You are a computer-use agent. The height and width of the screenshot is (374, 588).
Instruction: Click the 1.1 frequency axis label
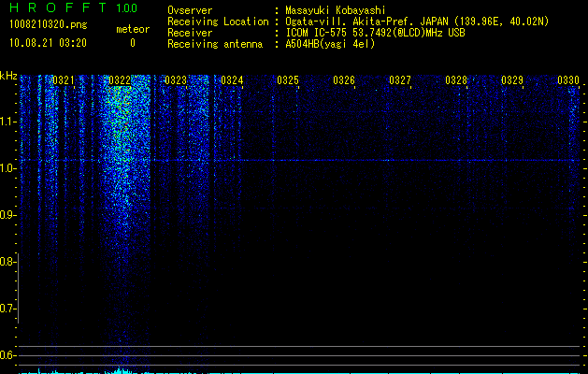click(7, 122)
